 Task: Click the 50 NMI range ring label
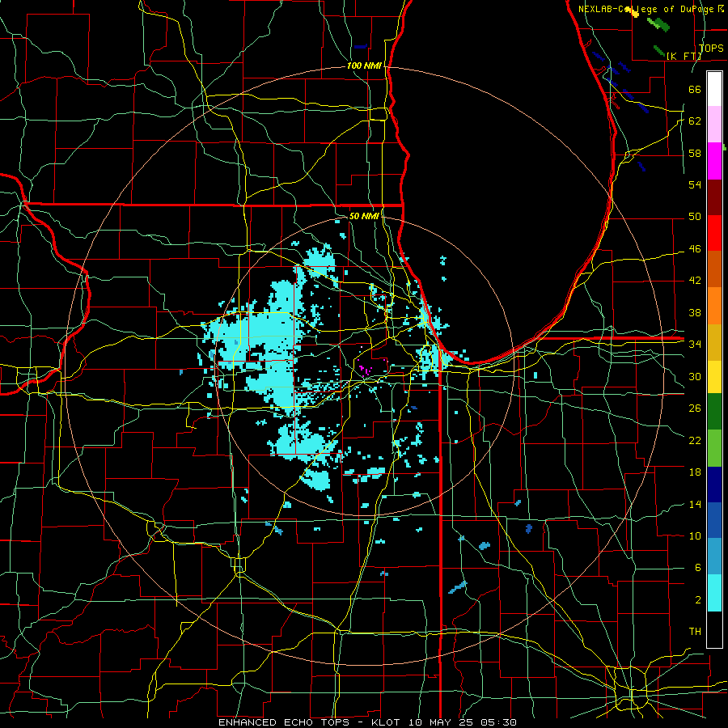click(x=364, y=216)
